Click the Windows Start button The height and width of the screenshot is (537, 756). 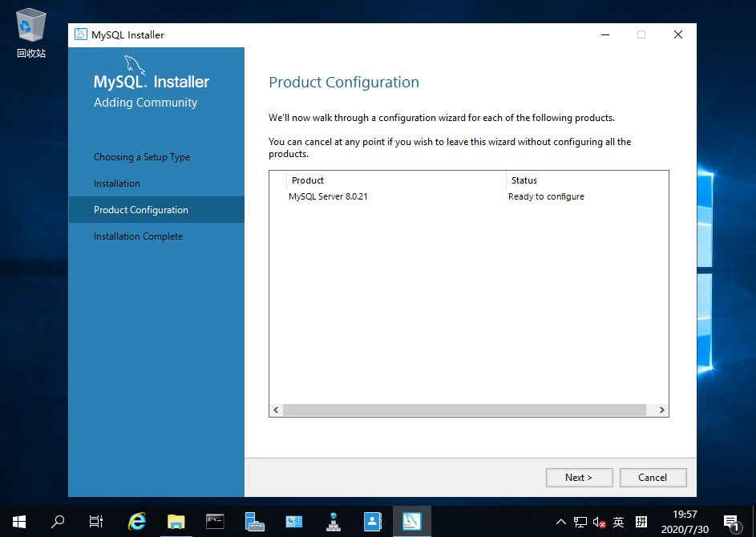(x=18, y=521)
